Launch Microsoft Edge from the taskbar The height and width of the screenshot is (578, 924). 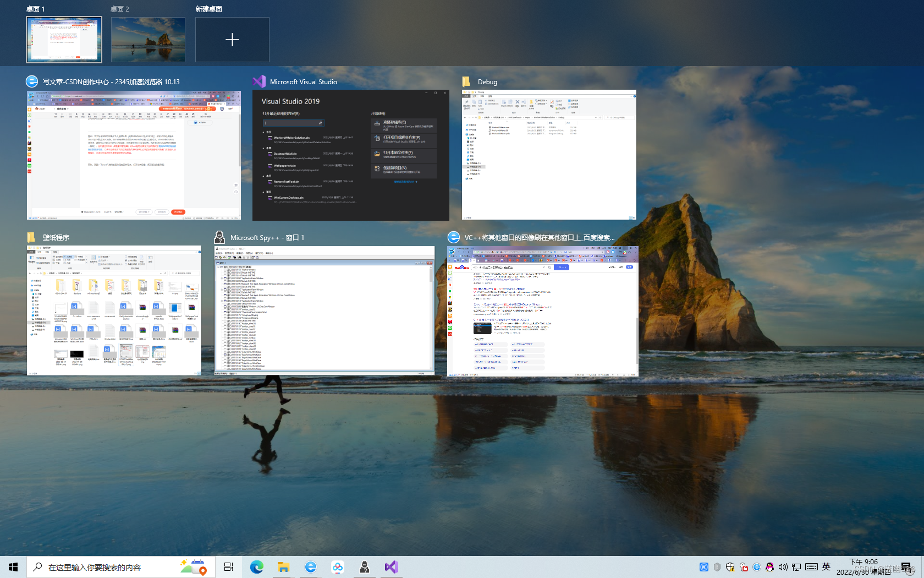(x=256, y=567)
